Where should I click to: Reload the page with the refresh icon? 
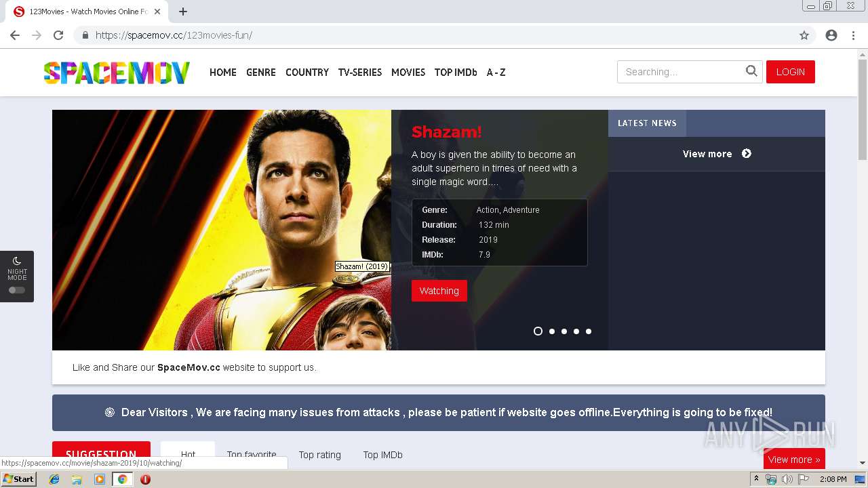coord(58,35)
